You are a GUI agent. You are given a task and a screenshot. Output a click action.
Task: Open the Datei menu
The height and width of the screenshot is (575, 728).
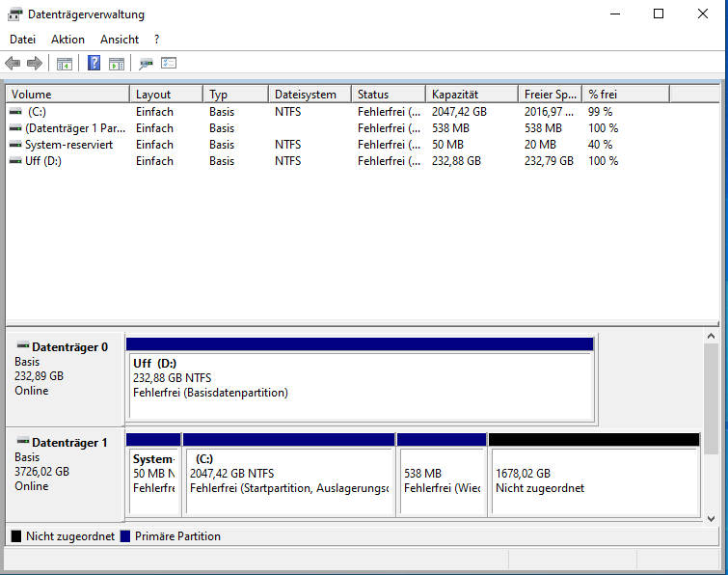click(22, 40)
